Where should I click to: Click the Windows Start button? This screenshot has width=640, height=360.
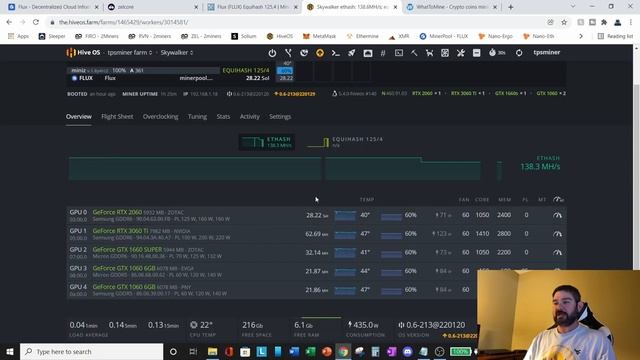point(10,351)
